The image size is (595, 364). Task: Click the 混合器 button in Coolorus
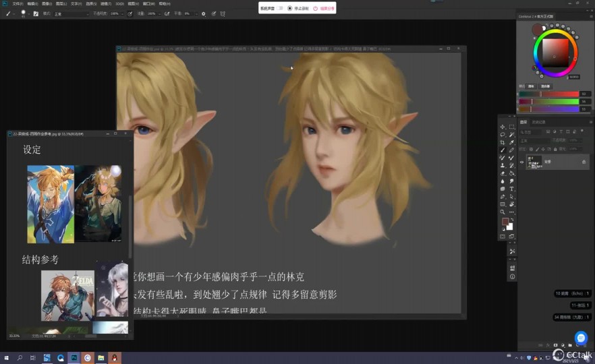pyautogui.click(x=545, y=86)
